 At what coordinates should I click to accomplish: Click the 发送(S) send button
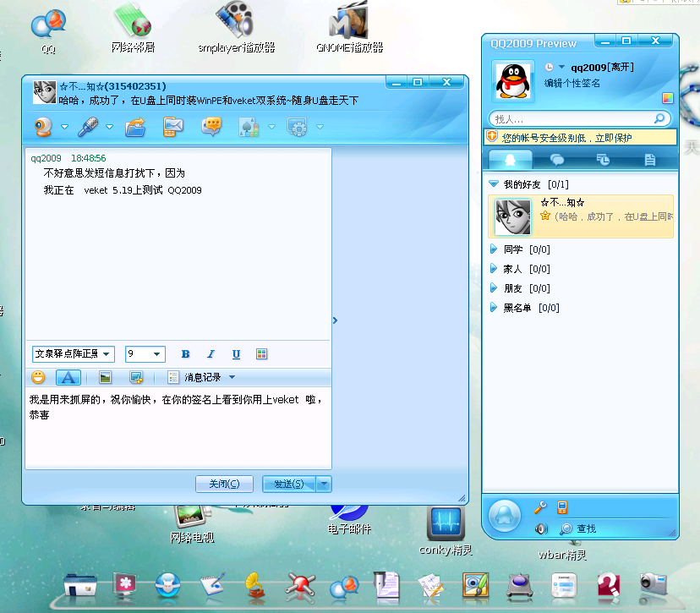289,484
